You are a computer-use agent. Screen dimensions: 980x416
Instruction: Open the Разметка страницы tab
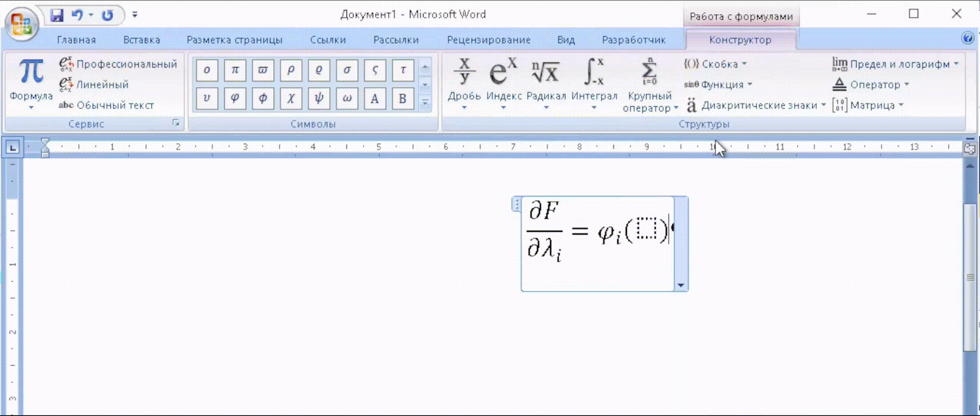(x=235, y=40)
